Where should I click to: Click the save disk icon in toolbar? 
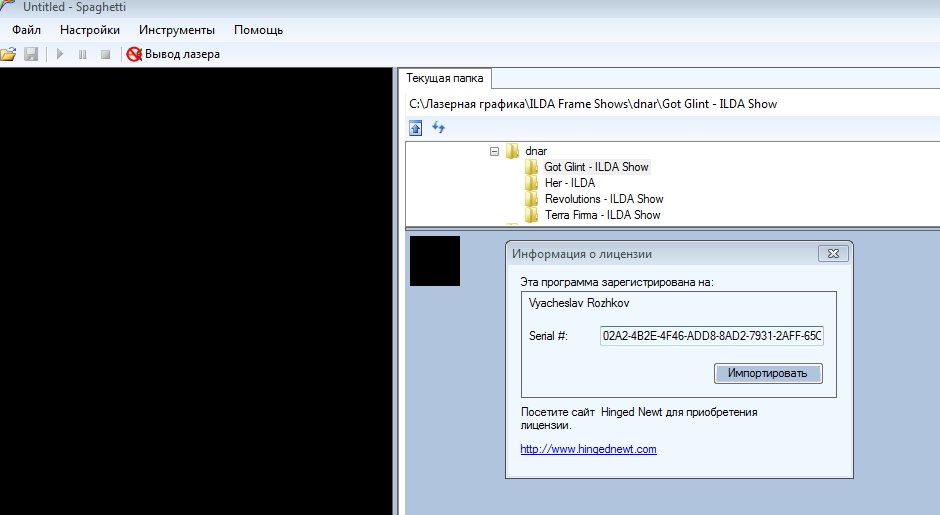click(x=31, y=54)
